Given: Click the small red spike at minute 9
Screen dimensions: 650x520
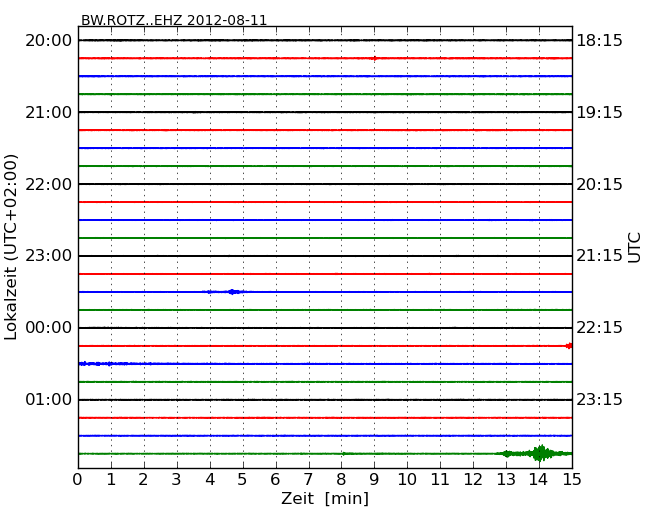Looking at the screenshot, I should [374, 58].
